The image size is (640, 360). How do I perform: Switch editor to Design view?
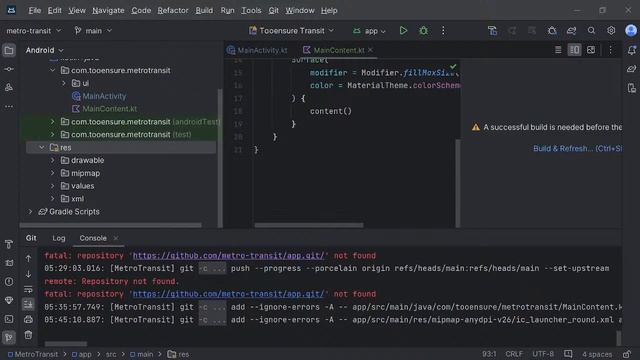click(x=591, y=50)
